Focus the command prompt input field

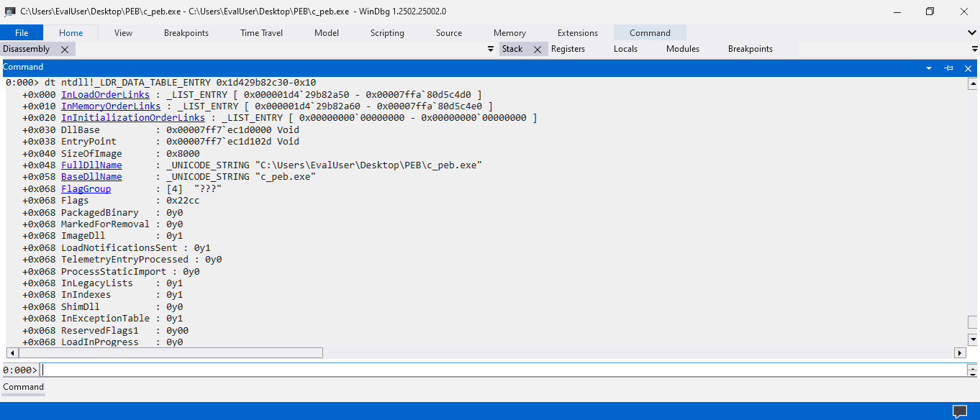click(502, 370)
